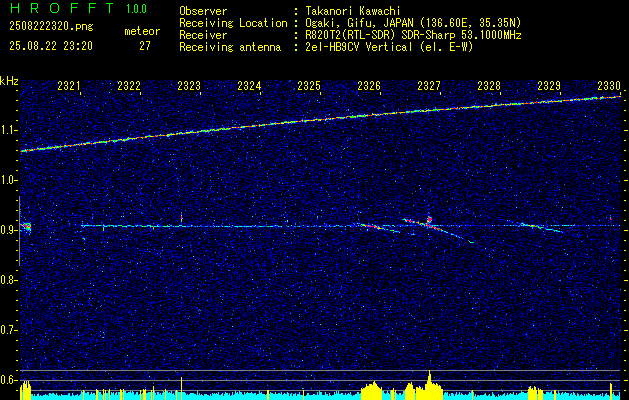
Task: Click the yellow power hump near 2326
Action: [x=373, y=390]
